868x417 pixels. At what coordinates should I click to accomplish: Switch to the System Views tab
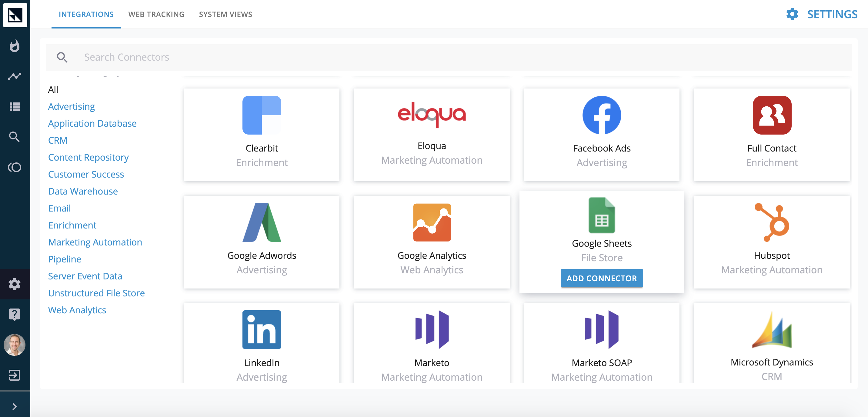pos(225,14)
